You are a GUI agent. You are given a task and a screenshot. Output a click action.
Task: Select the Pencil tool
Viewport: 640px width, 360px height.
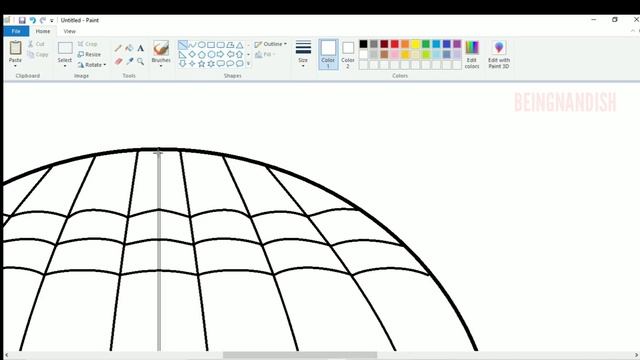118,48
